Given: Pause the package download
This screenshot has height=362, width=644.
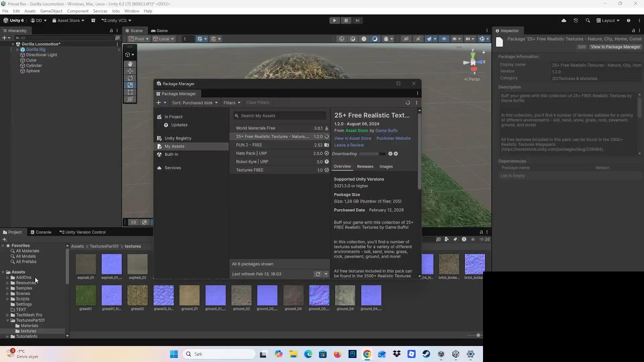Looking at the screenshot, I should tap(390, 154).
